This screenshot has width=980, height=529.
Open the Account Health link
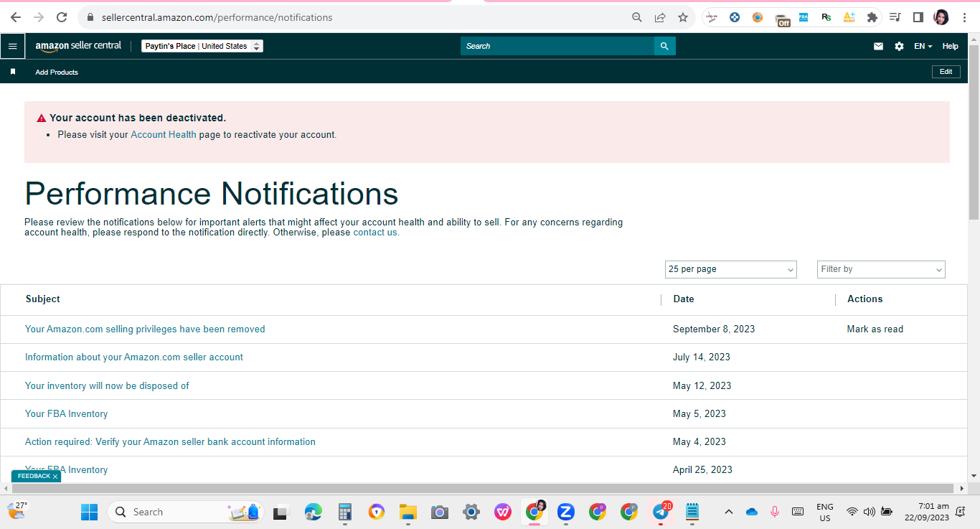164,134
